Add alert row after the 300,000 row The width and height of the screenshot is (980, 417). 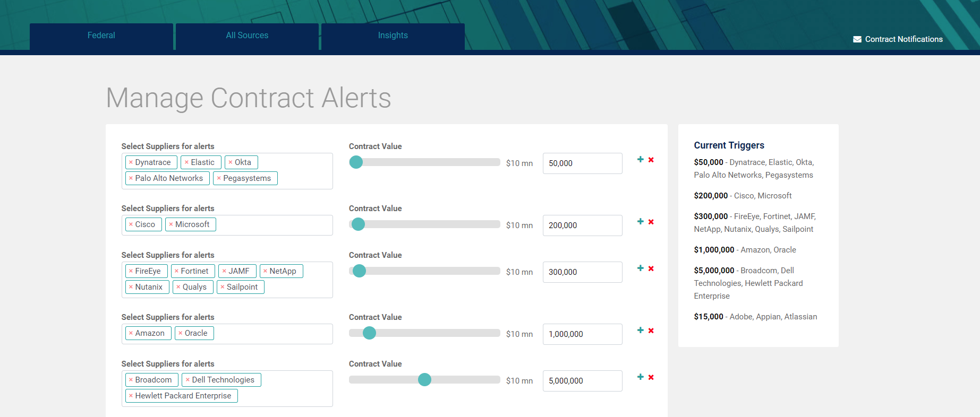[x=641, y=268]
